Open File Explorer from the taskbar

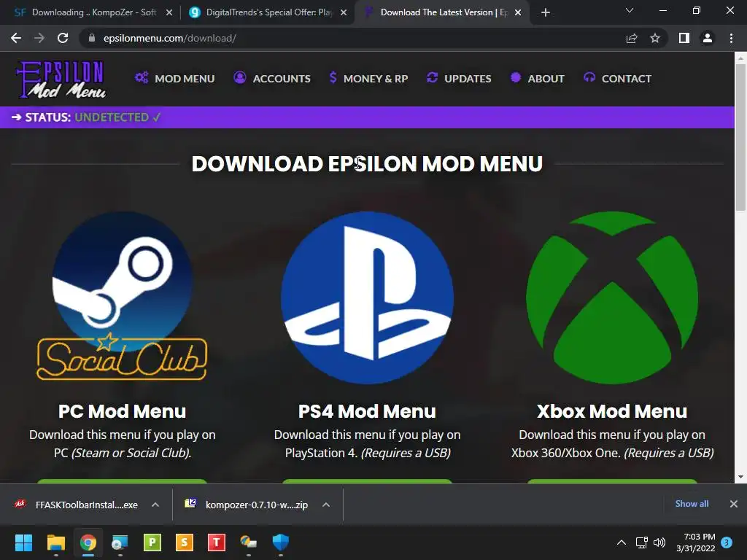(x=55, y=542)
